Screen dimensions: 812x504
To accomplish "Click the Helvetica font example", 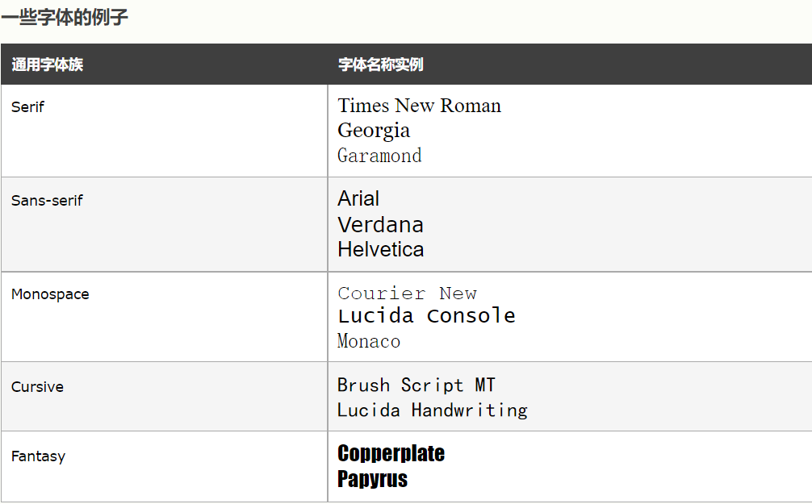I will click(380, 249).
